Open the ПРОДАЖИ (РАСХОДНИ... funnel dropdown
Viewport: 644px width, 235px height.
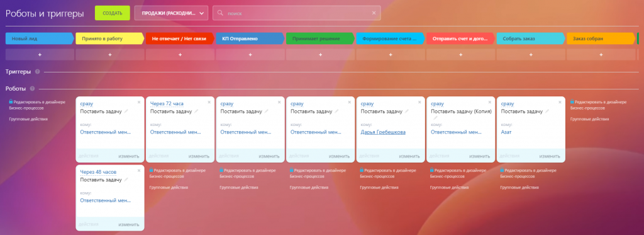(x=171, y=13)
